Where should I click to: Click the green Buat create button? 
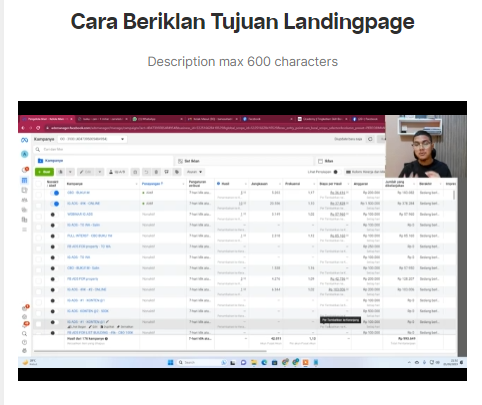point(44,172)
